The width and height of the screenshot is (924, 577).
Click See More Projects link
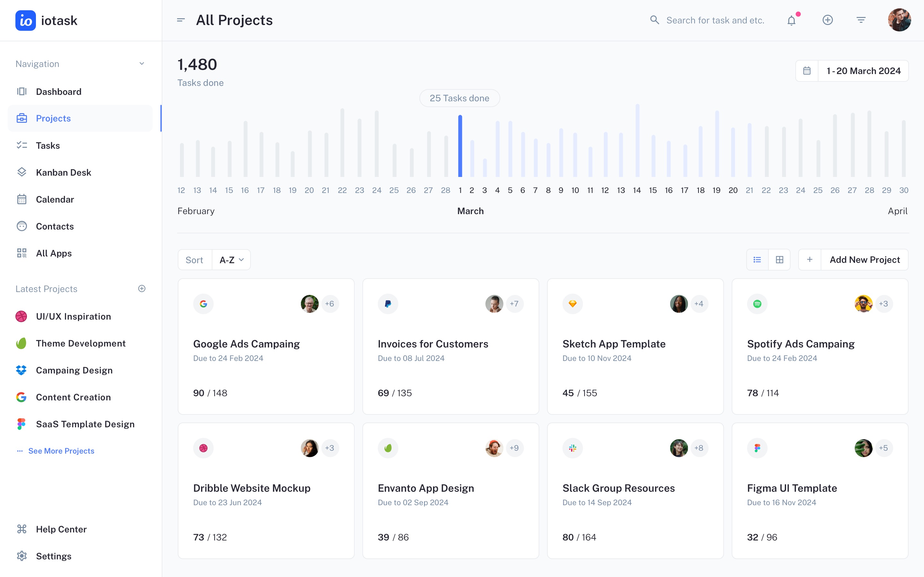pyautogui.click(x=61, y=451)
